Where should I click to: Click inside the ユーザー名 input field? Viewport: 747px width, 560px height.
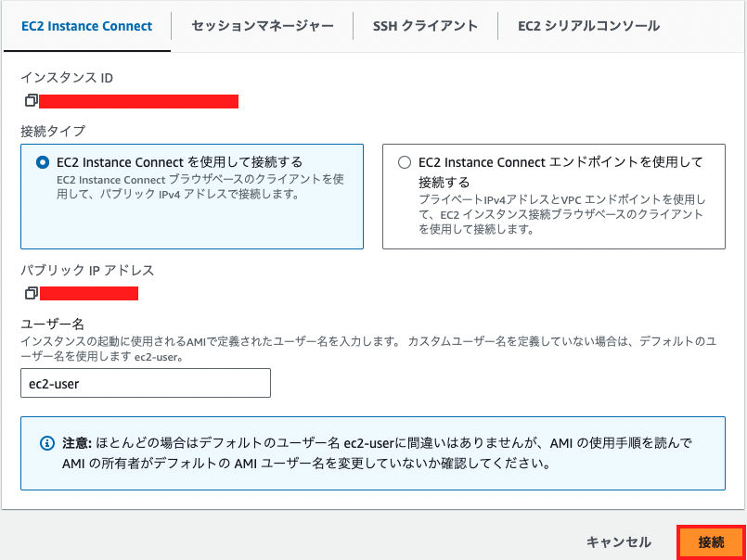pyautogui.click(x=146, y=383)
